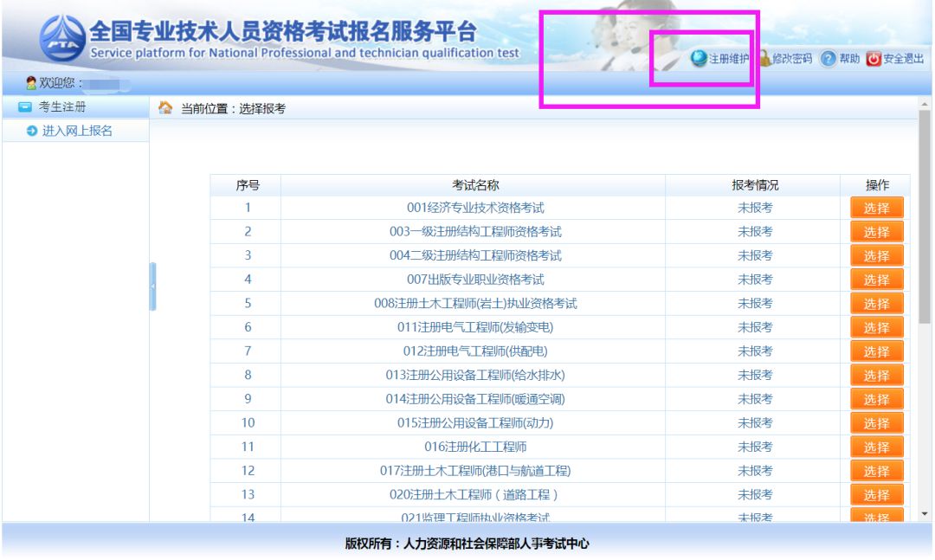Click the scrollbar up arrow
Screen dimensions: 935x560
point(925,103)
